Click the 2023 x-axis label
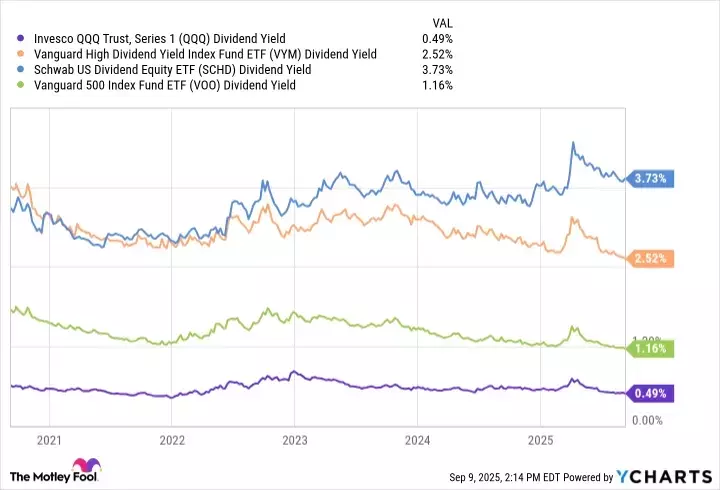Image resolution: width=720 pixels, height=490 pixels. (x=294, y=439)
